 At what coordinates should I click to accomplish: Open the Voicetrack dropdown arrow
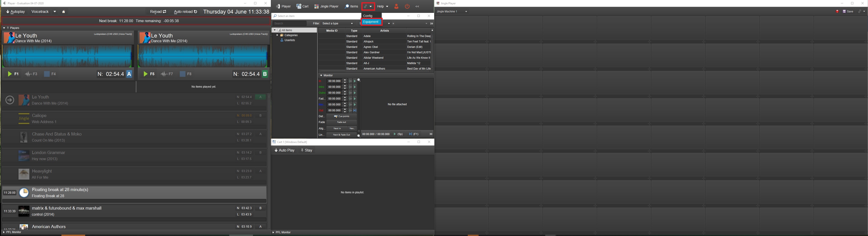pyautogui.click(x=55, y=12)
